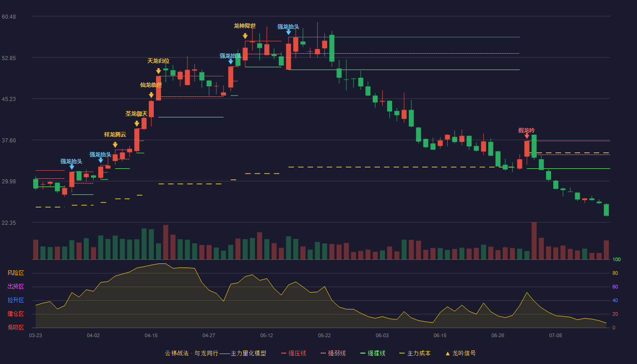Toggle the 强弱线 legend series
Screen dimensions: 637x364
point(333,353)
